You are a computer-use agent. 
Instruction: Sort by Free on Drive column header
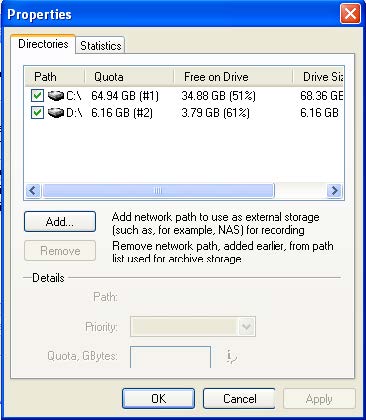(233, 77)
